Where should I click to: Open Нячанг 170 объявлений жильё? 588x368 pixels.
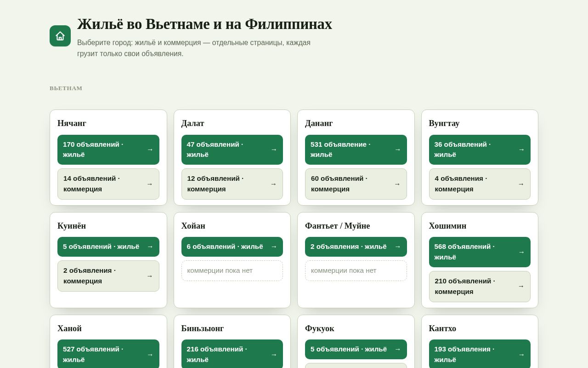coord(108,149)
